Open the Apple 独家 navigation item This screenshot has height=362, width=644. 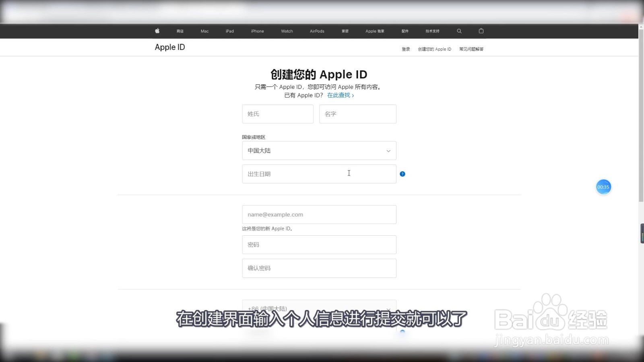tap(375, 31)
